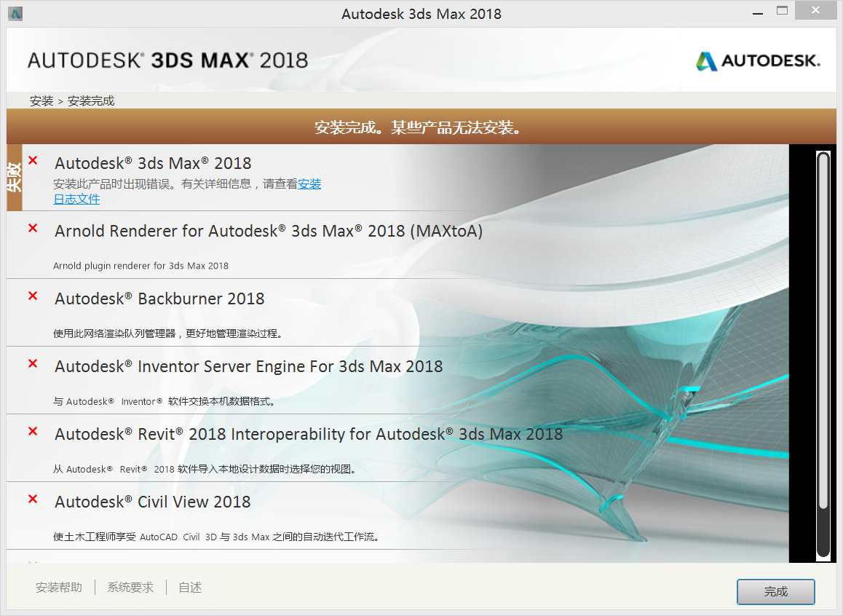
Task: Click the red X beside Civil View 2018
Action: (33, 499)
